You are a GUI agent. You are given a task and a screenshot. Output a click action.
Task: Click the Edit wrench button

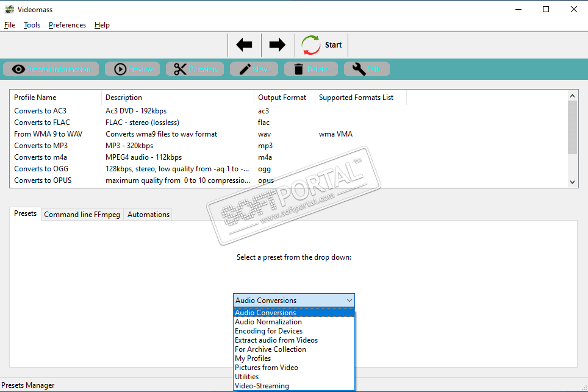[x=367, y=69]
